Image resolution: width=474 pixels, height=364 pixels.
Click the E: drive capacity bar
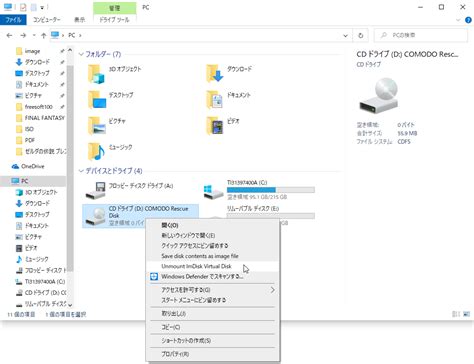[271, 216]
